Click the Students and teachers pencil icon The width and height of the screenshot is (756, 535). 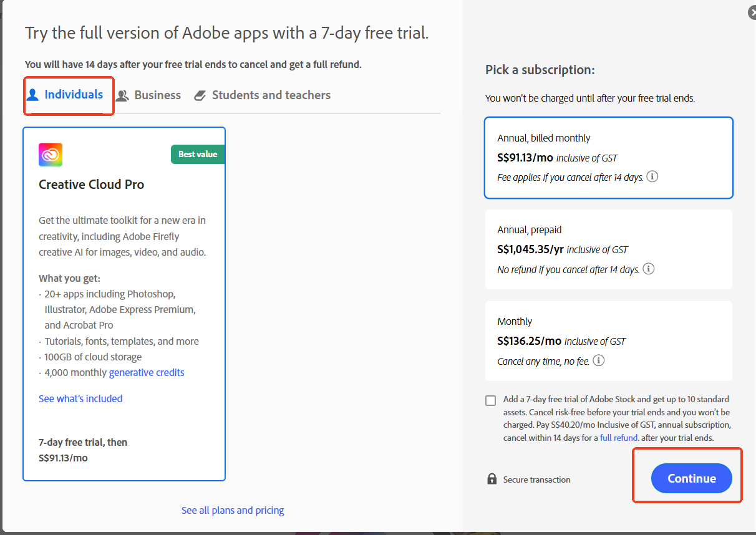[x=200, y=95]
